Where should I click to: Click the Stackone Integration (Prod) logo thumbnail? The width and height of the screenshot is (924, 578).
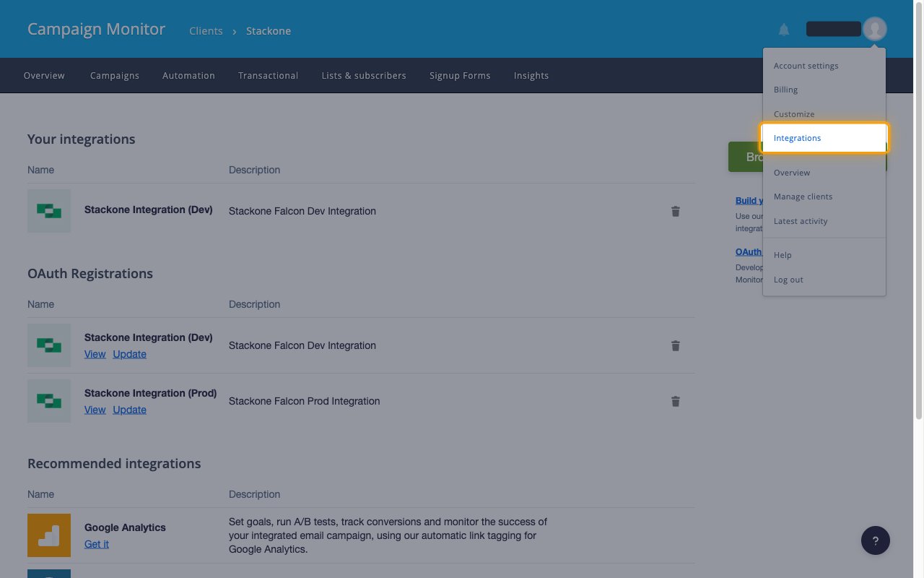49,401
